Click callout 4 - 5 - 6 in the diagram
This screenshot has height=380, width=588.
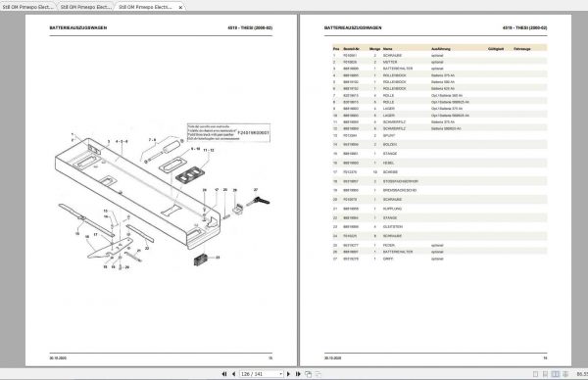click(x=122, y=141)
